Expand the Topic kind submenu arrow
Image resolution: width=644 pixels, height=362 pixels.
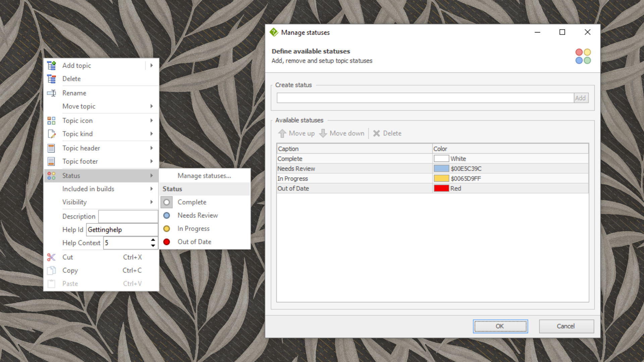coord(152,134)
